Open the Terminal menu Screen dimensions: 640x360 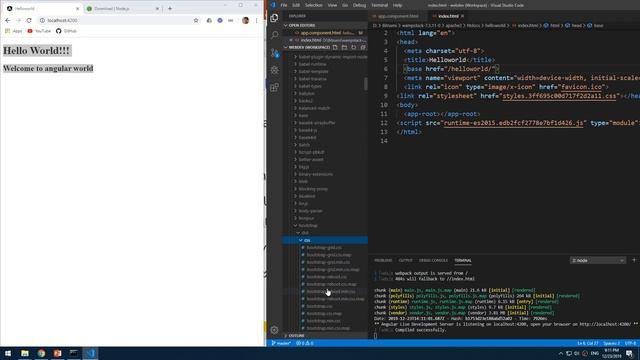379,5
